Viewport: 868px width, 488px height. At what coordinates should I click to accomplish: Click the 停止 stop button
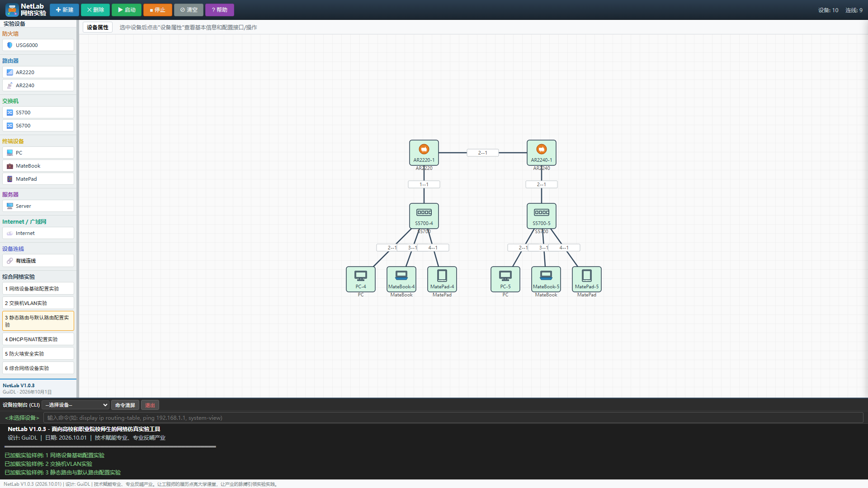(158, 10)
